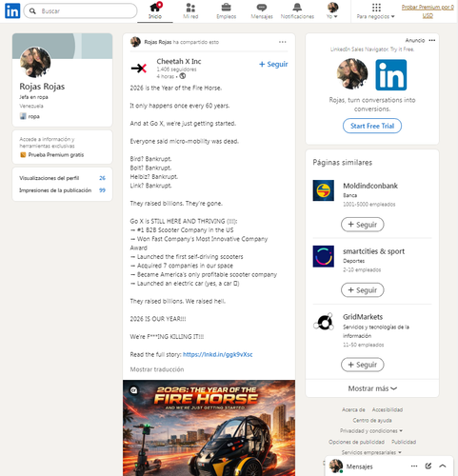Expand Mostrar más similar pages
This screenshot has height=476, width=458.
point(372,388)
